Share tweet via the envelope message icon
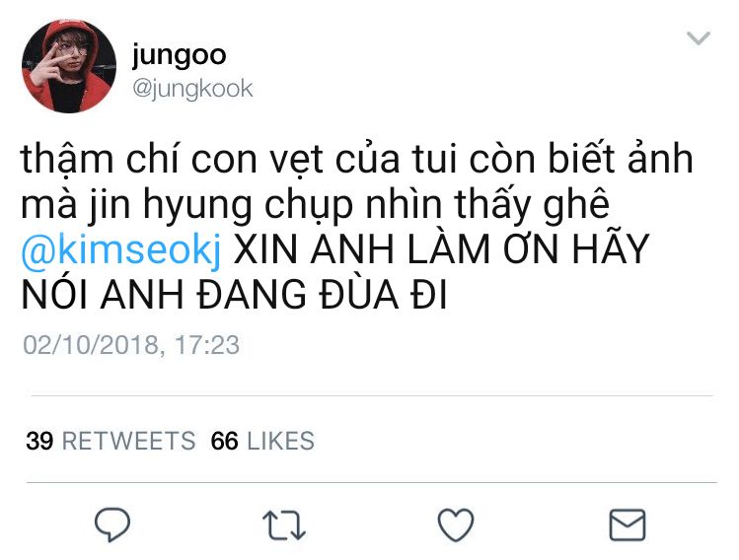 pos(628,525)
